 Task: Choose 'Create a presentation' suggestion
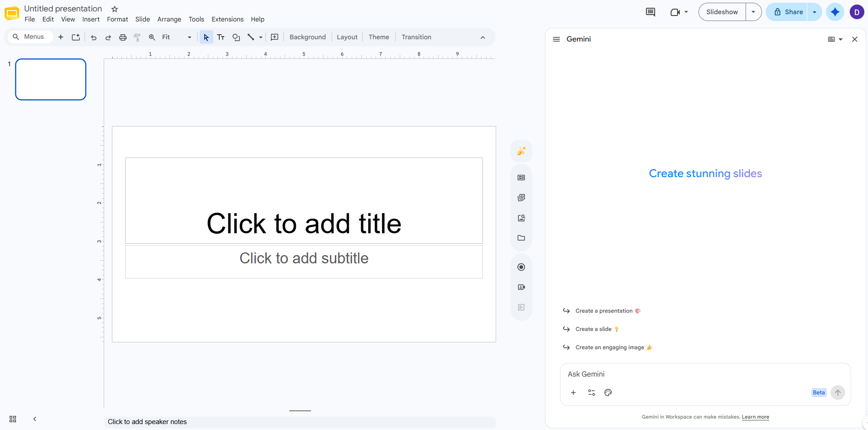602,311
